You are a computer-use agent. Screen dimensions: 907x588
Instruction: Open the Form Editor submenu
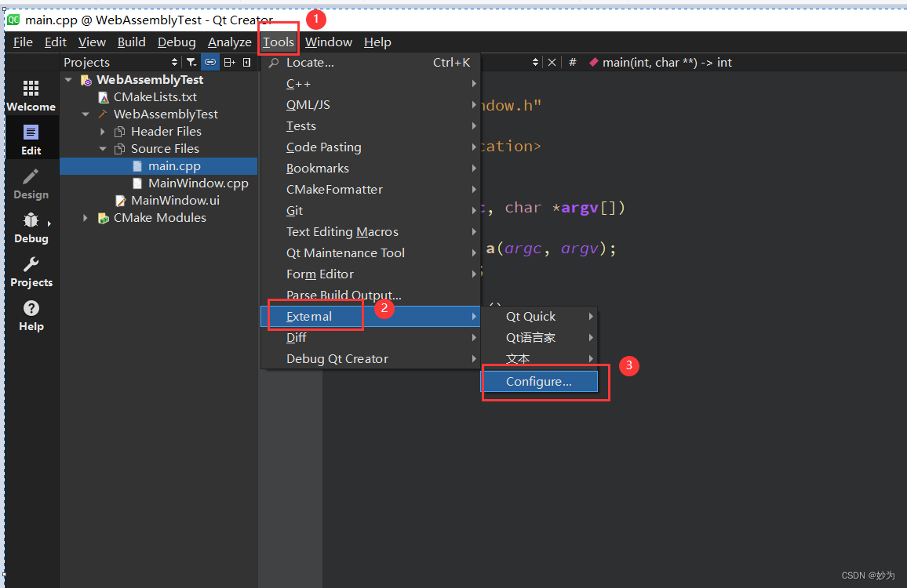370,274
